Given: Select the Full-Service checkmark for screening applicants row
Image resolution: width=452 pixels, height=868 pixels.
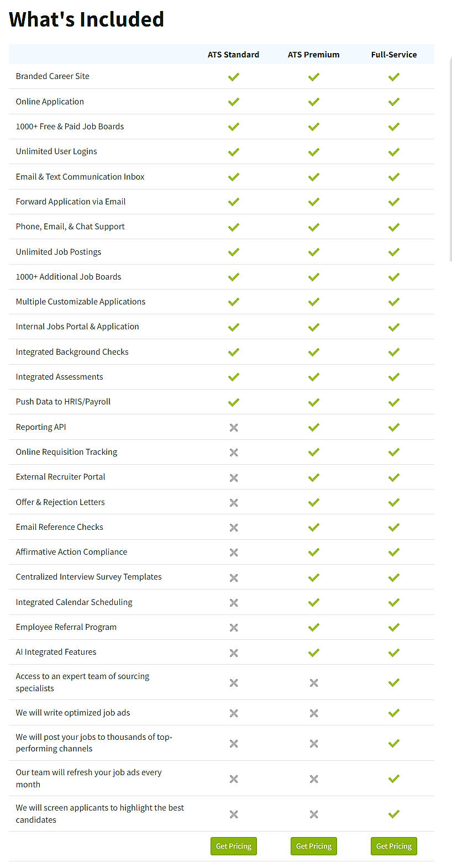Looking at the screenshot, I should (x=393, y=813).
